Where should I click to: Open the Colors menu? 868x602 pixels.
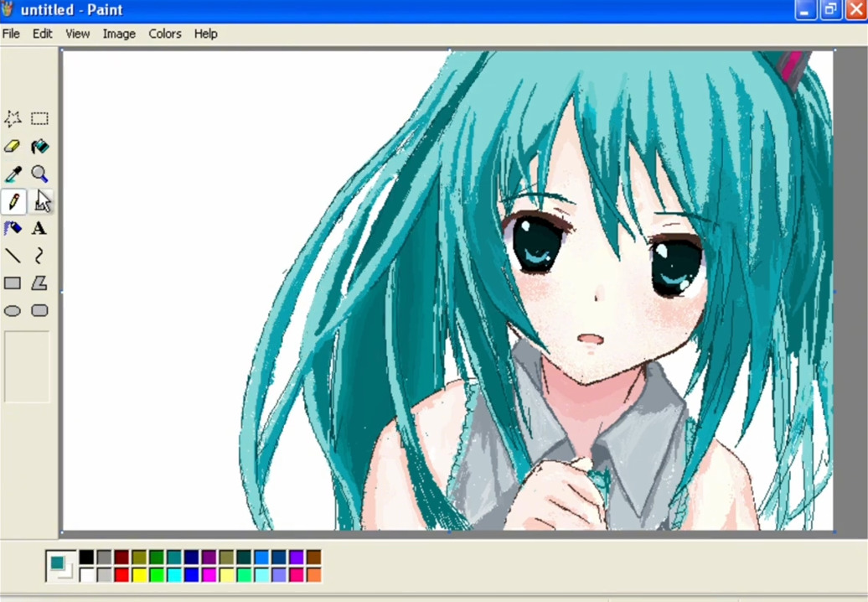pyautogui.click(x=165, y=34)
